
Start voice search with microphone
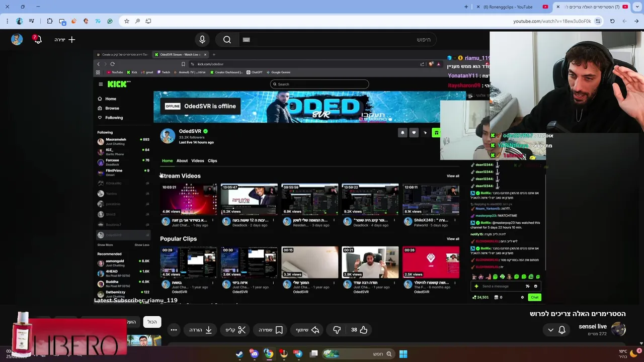[x=202, y=40]
